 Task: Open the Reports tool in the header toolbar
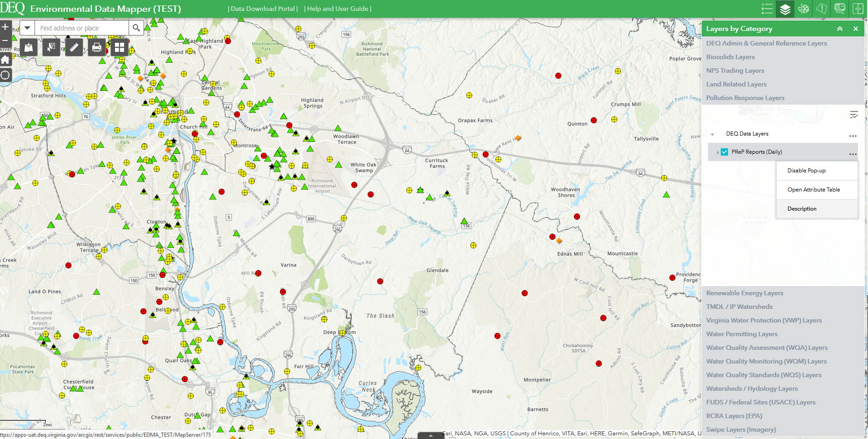pyautogui.click(x=839, y=9)
